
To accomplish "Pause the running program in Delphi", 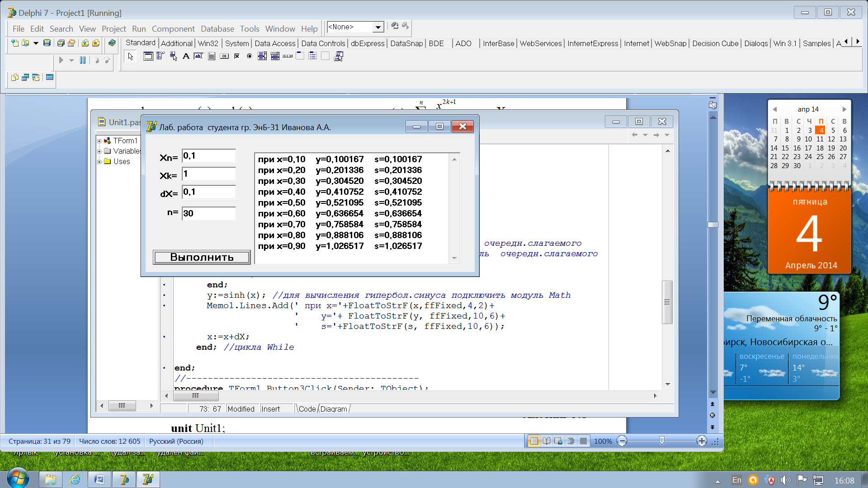I will tap(83, 60).
